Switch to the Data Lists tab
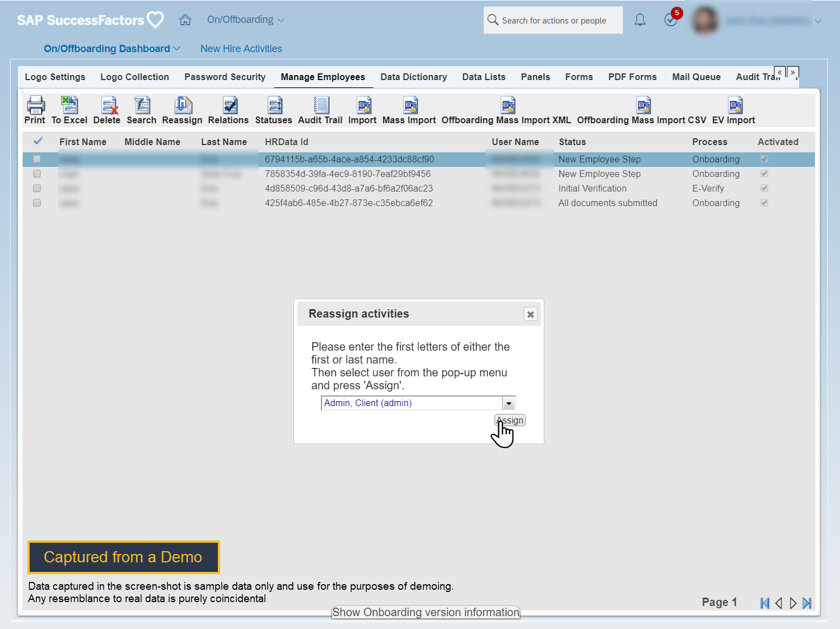 [x=484, y=77]
